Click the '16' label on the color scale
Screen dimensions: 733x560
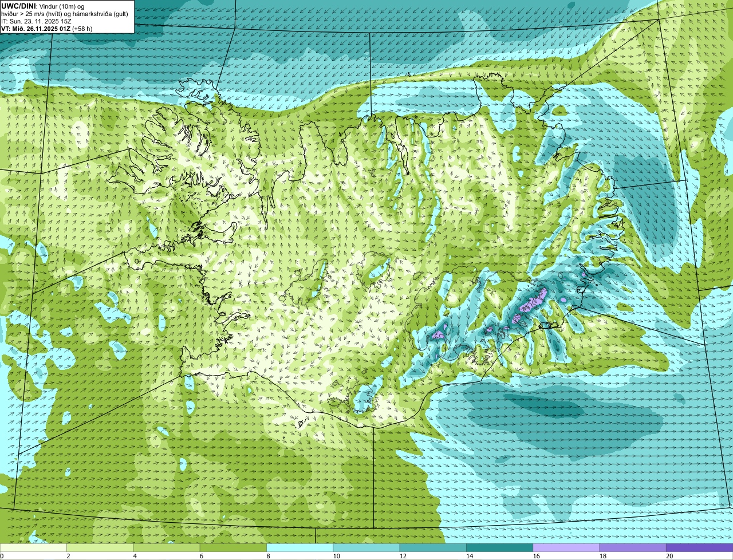[536, 556]
